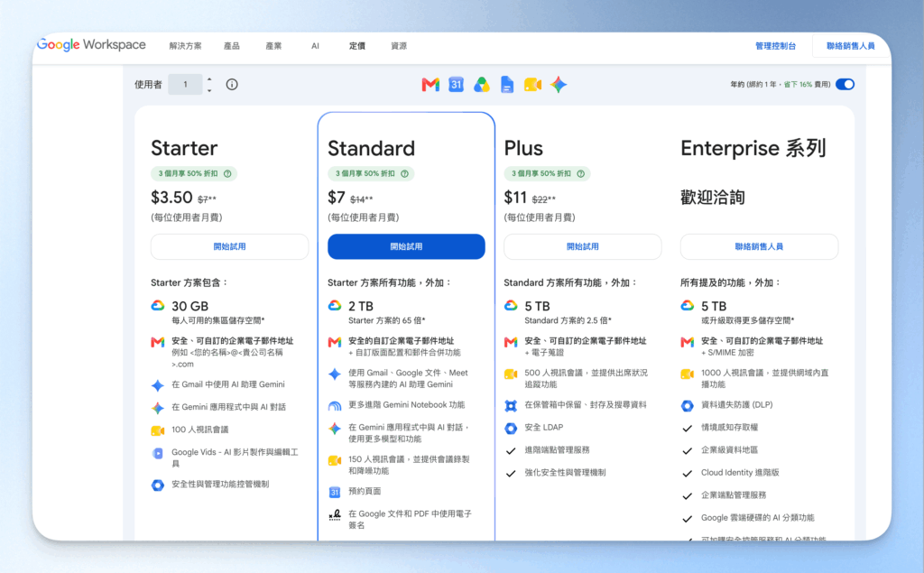Click the 使用者 count input field

(x=185, y=84)
